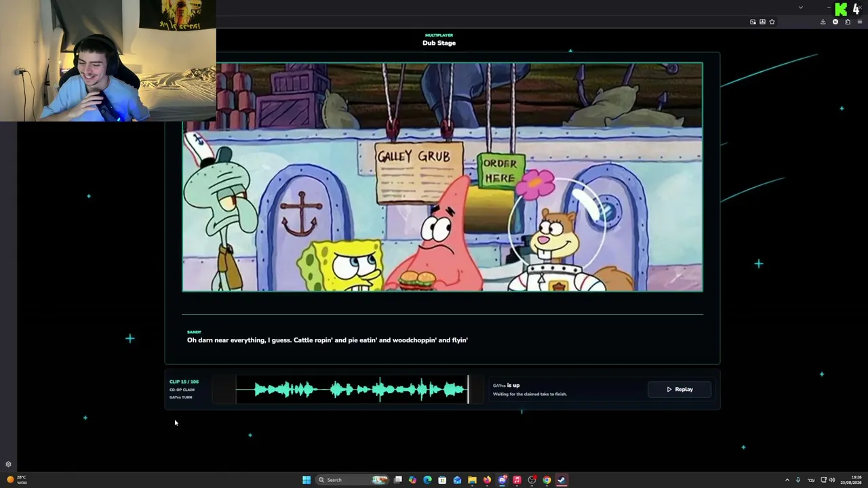Open the weather widget on the taskbar
Image resolution: width=868 pixels, height=488 pixels.
tap(16, 480)
